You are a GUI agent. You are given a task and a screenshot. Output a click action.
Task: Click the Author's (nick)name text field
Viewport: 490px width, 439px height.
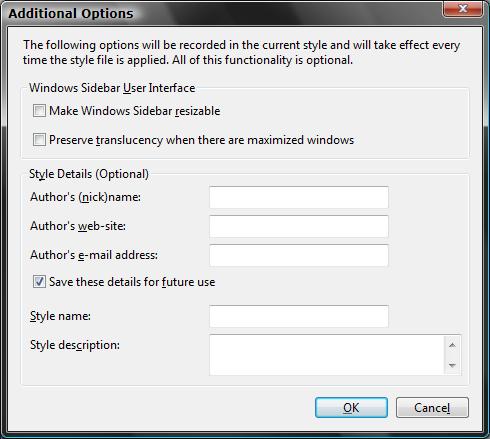[x=299, y=197]
